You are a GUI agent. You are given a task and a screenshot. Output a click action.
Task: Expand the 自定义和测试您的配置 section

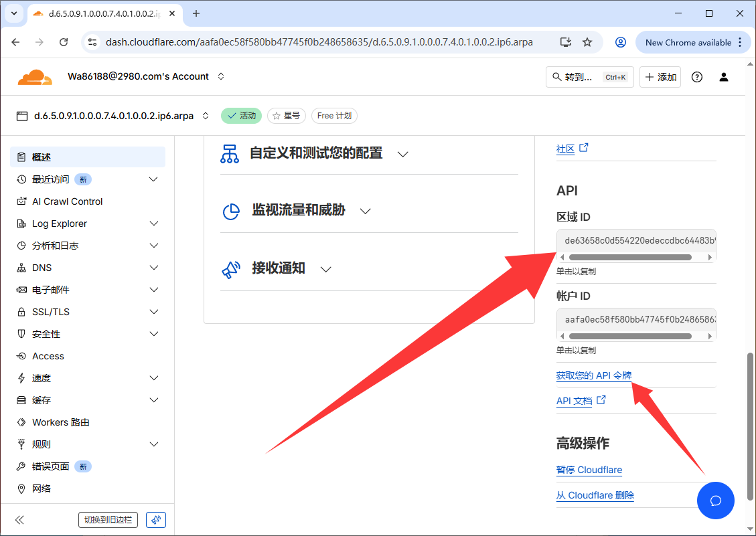tap(402, 154)
